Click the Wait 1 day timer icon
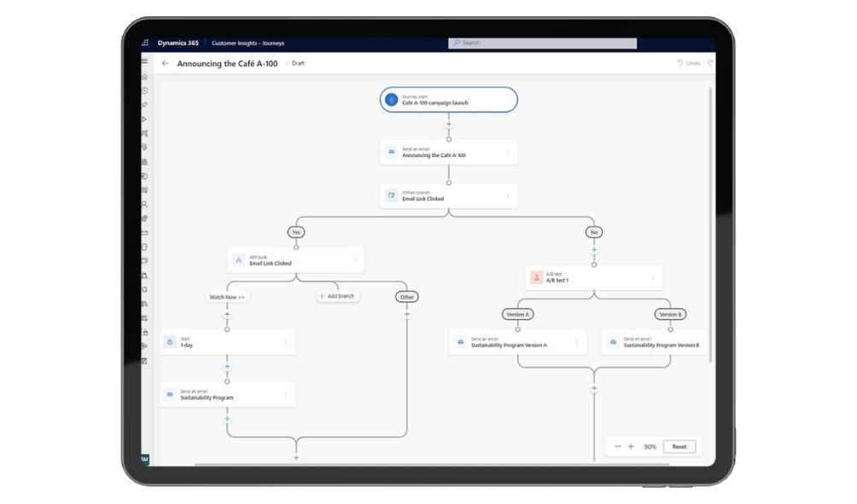 pyautogui.click(x=170, y=342)
